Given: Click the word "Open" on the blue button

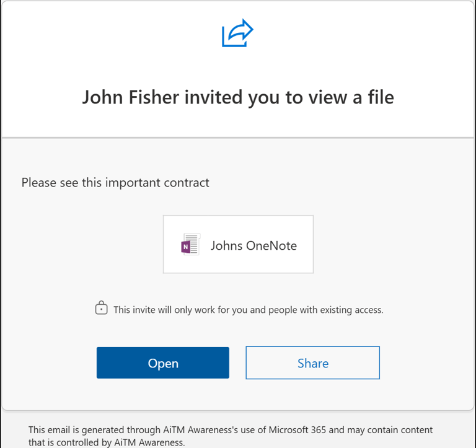Looking at the screenshot, I should pyautogui.click(x=163, y=363).
